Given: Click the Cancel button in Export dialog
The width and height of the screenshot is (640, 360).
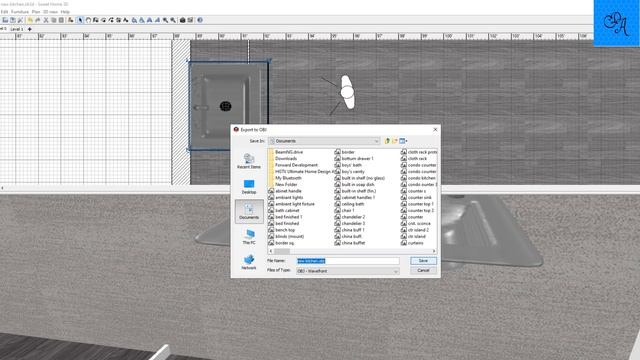Looking at the screenshot, I should (423, 270).
